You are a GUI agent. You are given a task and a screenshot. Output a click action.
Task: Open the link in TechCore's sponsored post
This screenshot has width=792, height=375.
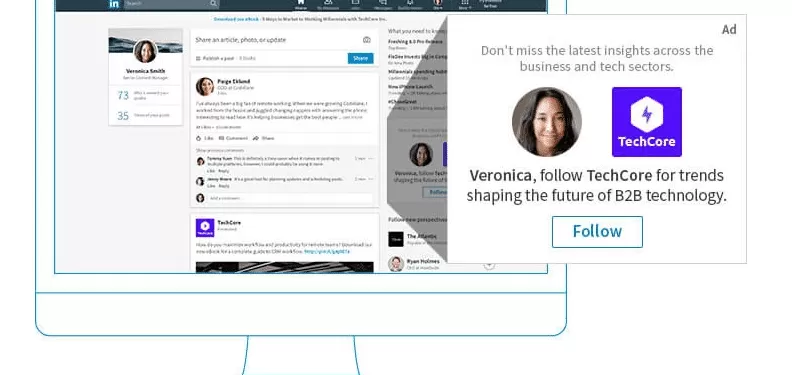point(327,251)
